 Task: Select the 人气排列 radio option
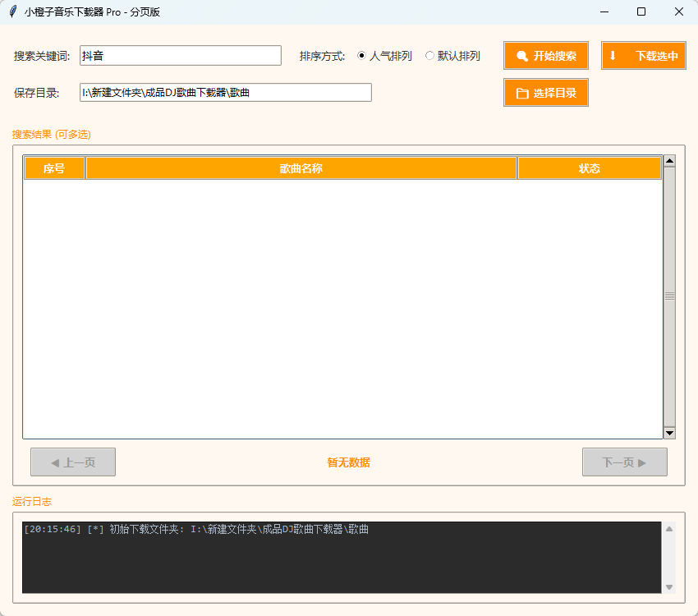pyautogui.click(x=384, y=56)
